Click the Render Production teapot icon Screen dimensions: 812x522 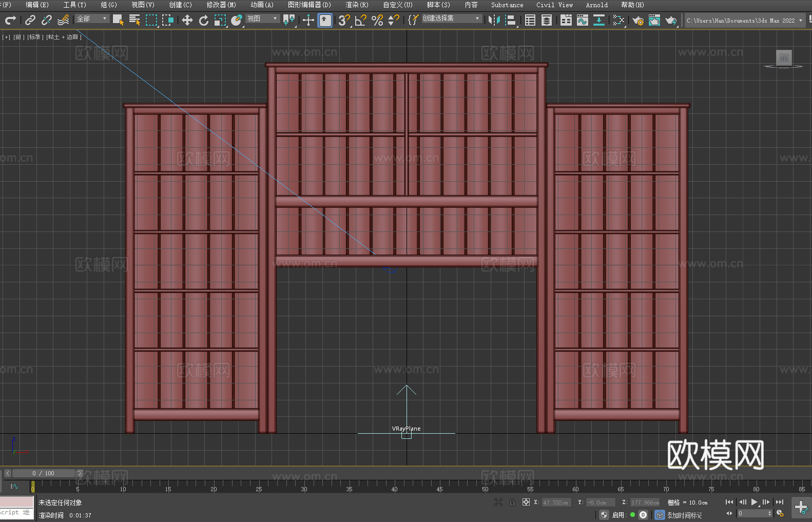[671, 20]
